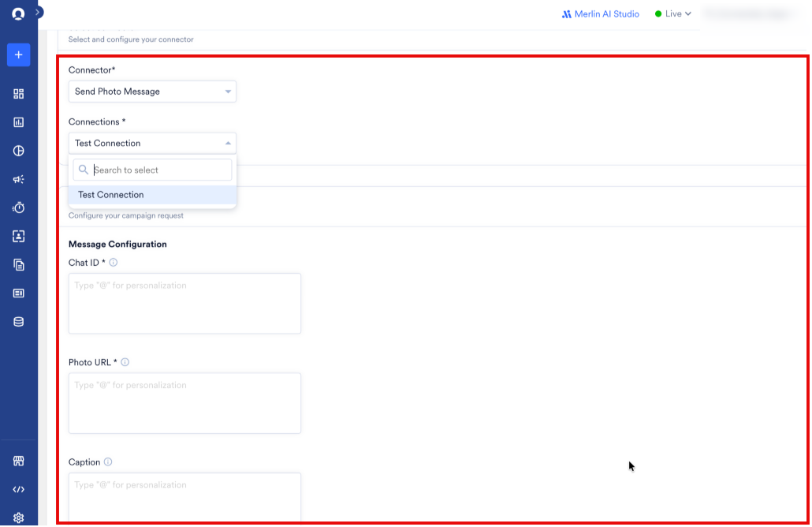Click the Caption info icon

(108, 462)
